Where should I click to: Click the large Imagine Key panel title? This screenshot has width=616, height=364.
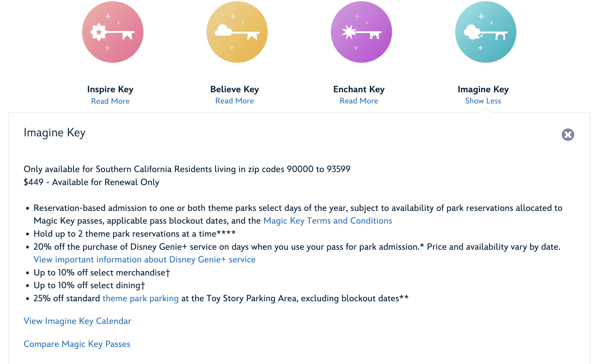click(x=55, y=133)
